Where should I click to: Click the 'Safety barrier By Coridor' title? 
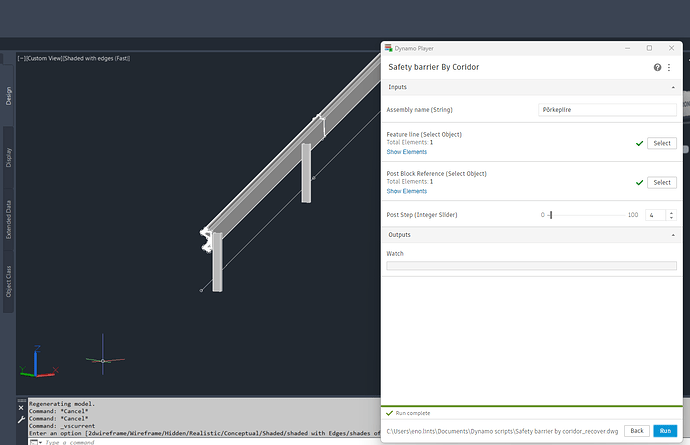click(433, 67)
